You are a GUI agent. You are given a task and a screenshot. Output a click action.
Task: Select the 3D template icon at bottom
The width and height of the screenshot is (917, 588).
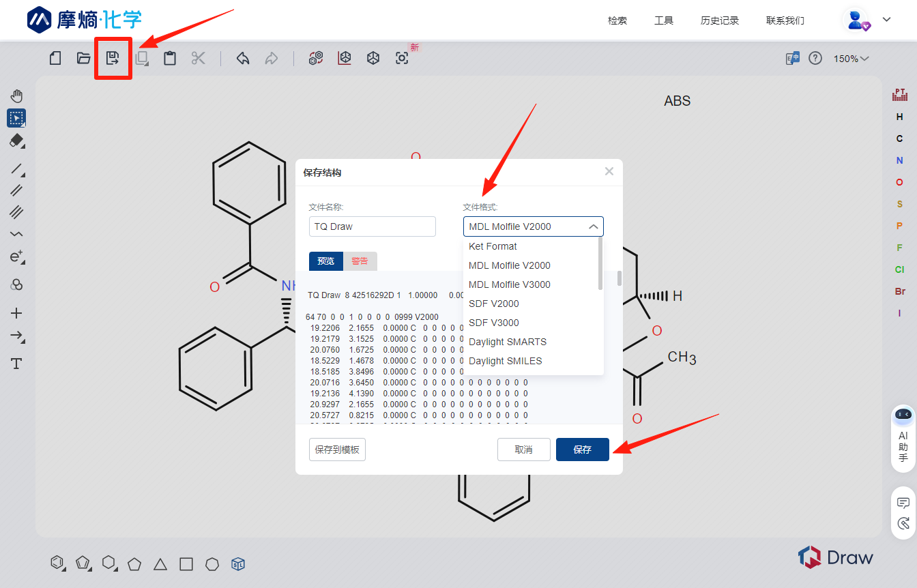click(237, 564)
